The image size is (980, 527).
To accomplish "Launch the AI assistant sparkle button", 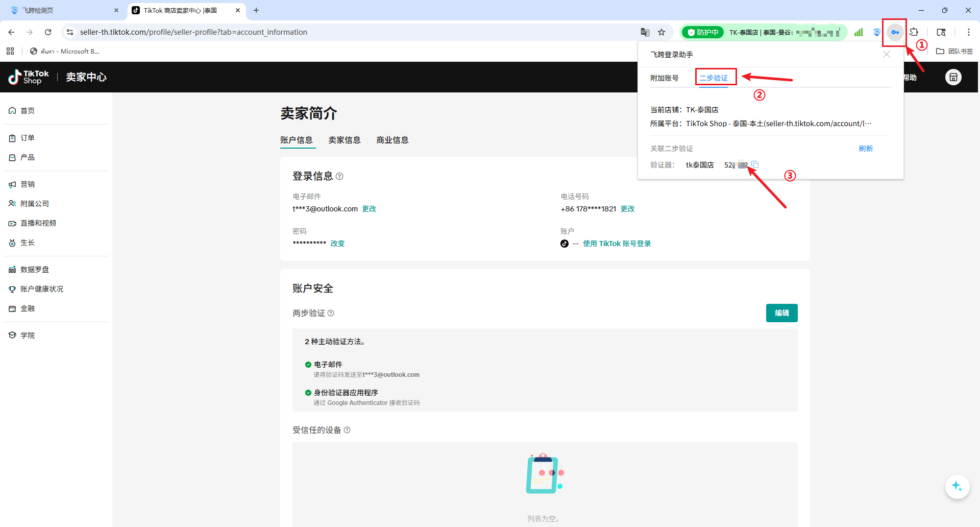I will 957,486.
